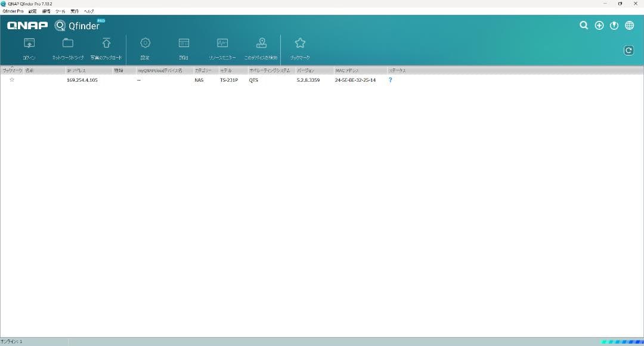Open the Network Drive (ネットワークドライブ) tool
This screenshot has height=346, width=644.
point(68,44)
